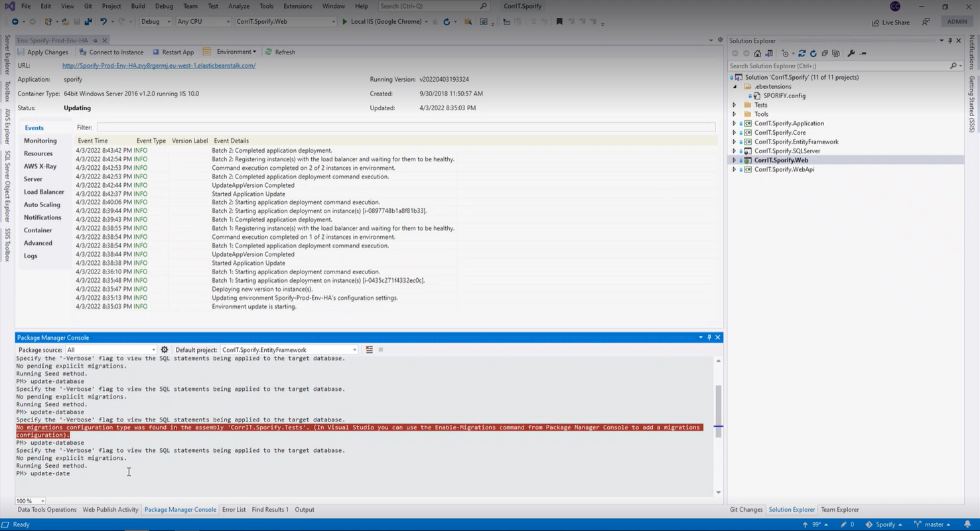Clear the Package Manager Console output

point(369,350)
